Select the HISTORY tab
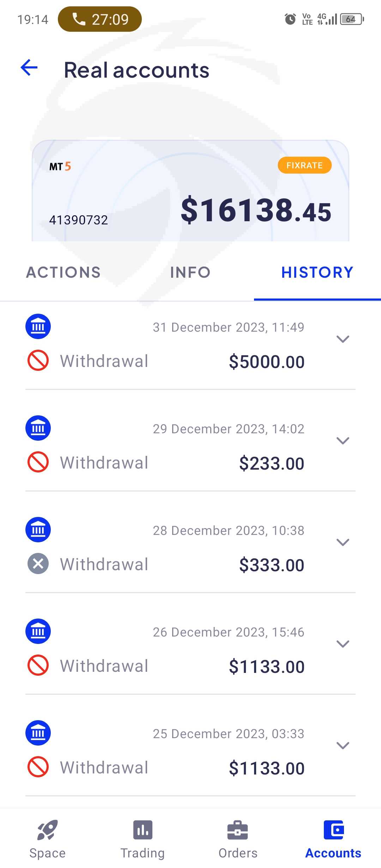Screen dimensions: 381x868 click(317, 272)
